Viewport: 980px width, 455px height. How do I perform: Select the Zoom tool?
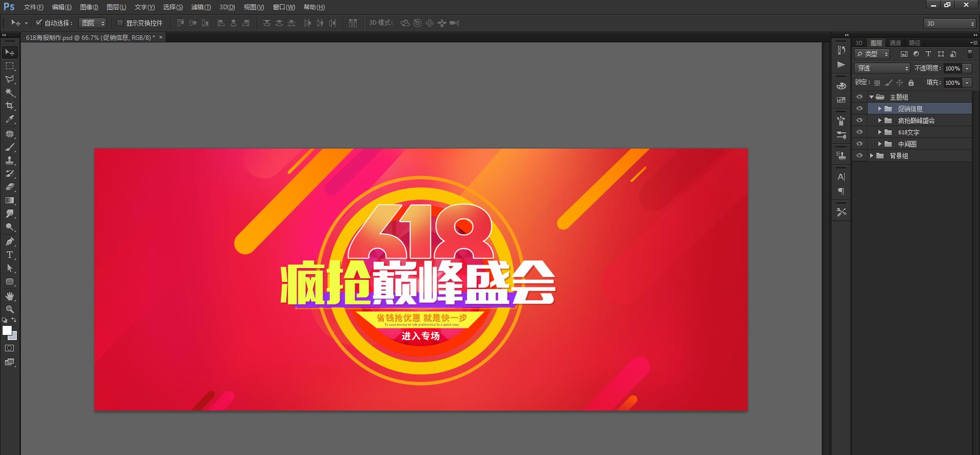tap(10, 309)
